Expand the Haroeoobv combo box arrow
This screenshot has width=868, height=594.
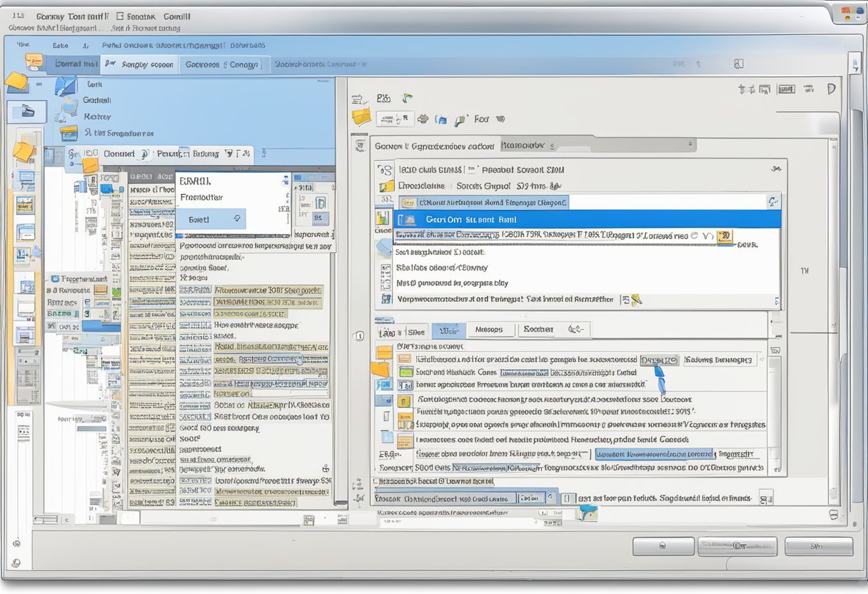pyautogui.click(x=690, y=145)
